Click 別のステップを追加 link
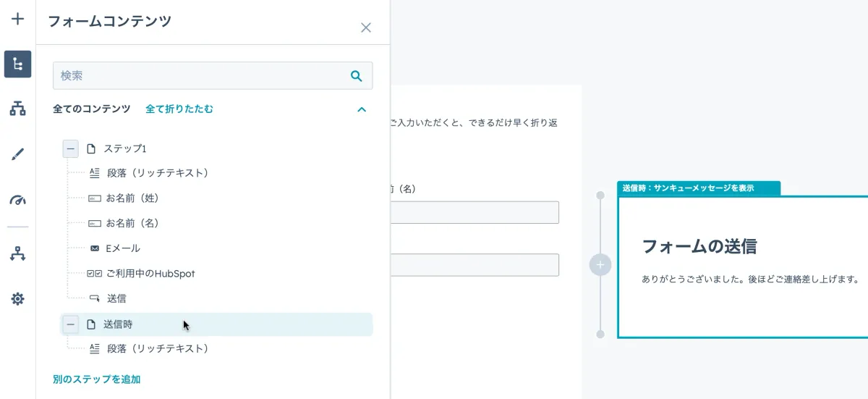Screen dimensions: 868x399 (x=97, y=379)
